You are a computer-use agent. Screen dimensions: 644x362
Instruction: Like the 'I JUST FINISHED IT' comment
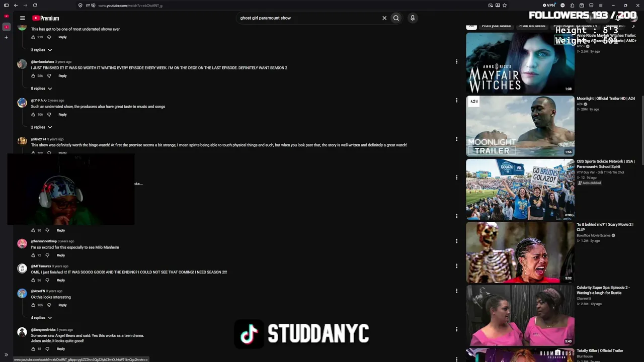[33, 76]
